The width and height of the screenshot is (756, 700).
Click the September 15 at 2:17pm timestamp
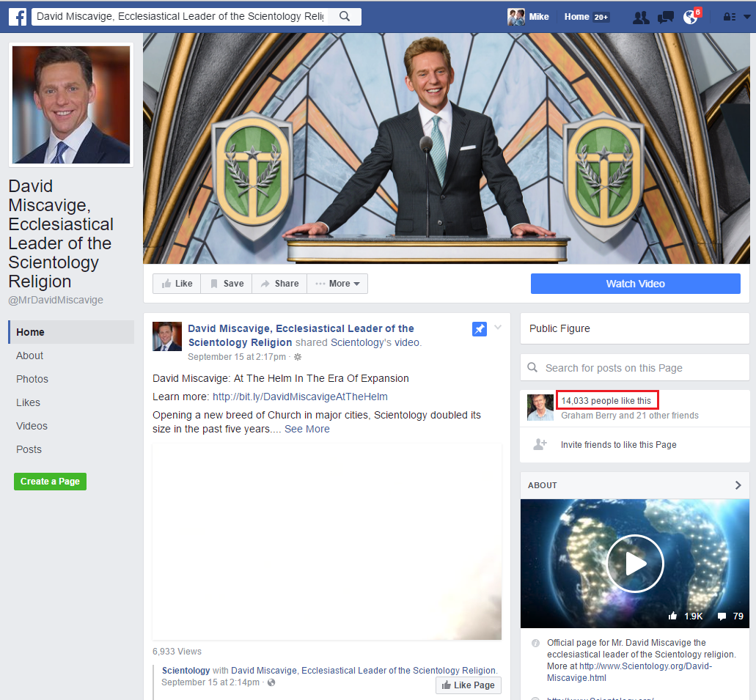(237, 357)
